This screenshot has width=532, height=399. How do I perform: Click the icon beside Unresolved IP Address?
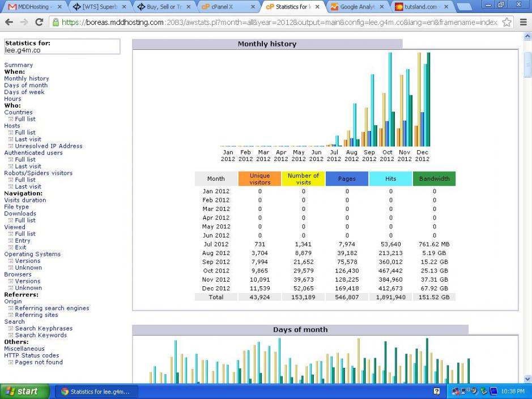(10, 146)
